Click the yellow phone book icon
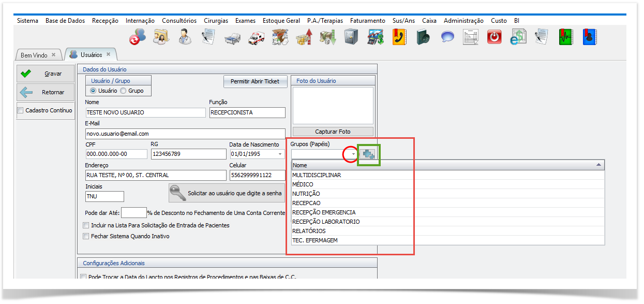This screenshot has height=304, width=644. [x=399, y=37]
